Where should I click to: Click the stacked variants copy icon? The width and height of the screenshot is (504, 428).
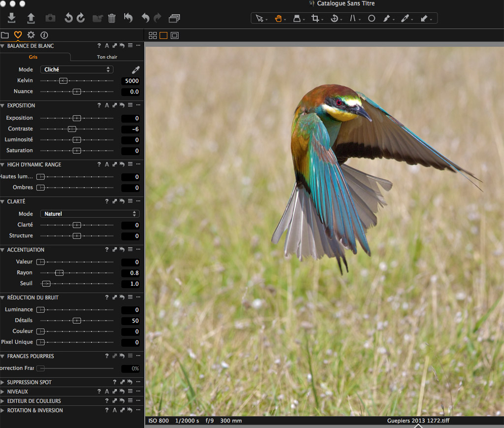click(x=174, y=18)
